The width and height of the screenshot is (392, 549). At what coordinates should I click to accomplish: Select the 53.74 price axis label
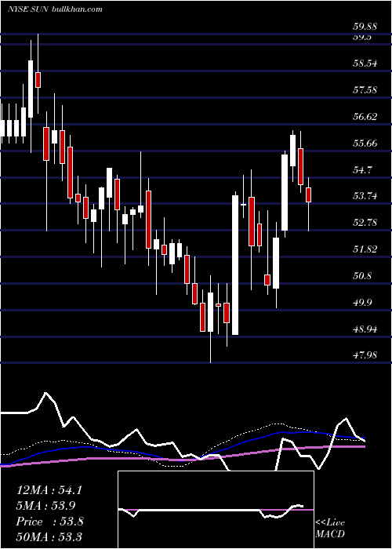point(365,196)
